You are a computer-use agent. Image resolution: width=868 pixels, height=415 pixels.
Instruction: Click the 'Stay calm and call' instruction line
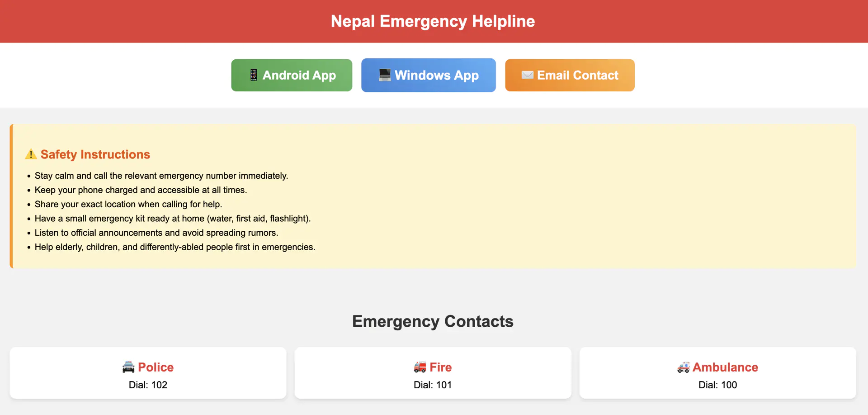coord(161,176)
